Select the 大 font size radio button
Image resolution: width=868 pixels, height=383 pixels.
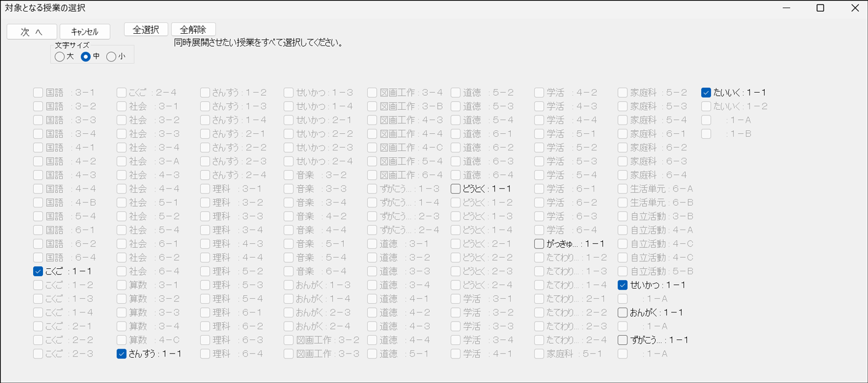60,56
